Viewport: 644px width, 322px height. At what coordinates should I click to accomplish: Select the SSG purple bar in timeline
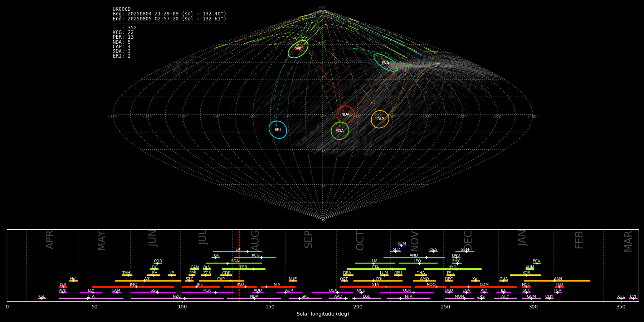pos(153,293)
